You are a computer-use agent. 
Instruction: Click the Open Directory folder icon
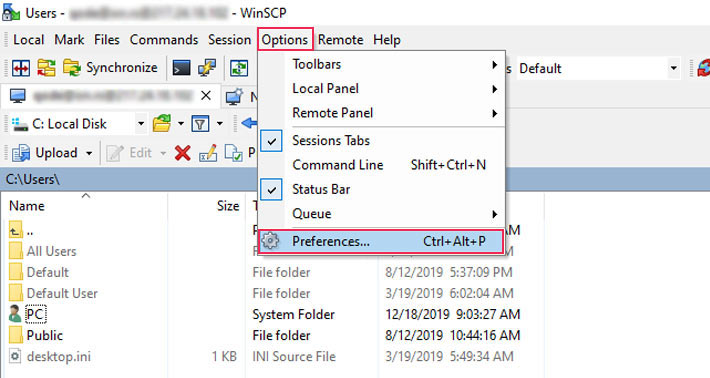pyautogui.click(x=162, y=123)
